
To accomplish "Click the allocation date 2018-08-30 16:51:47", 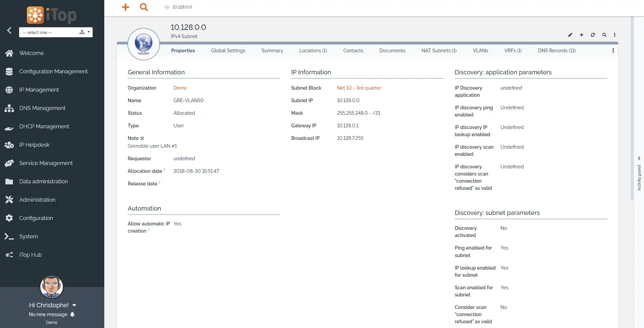I will point(196,171).
